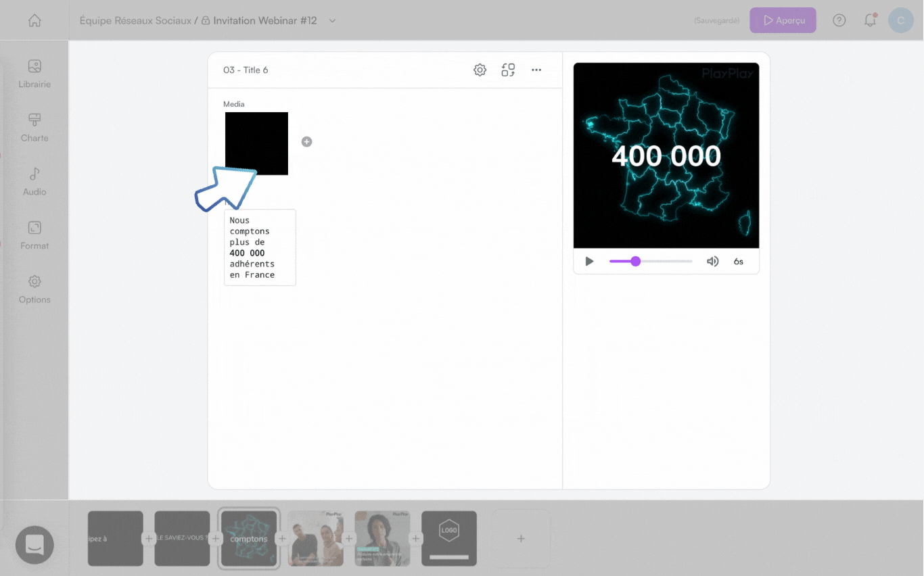Click the Aperçu button
The width and height of the screenshot is (924, 576).
783,20
